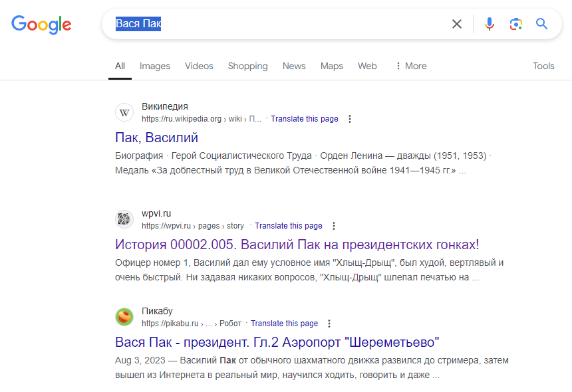Translate the wpvi.ru result page
The height and width of the screenshot is (392, 572).
tap(289, 226)
